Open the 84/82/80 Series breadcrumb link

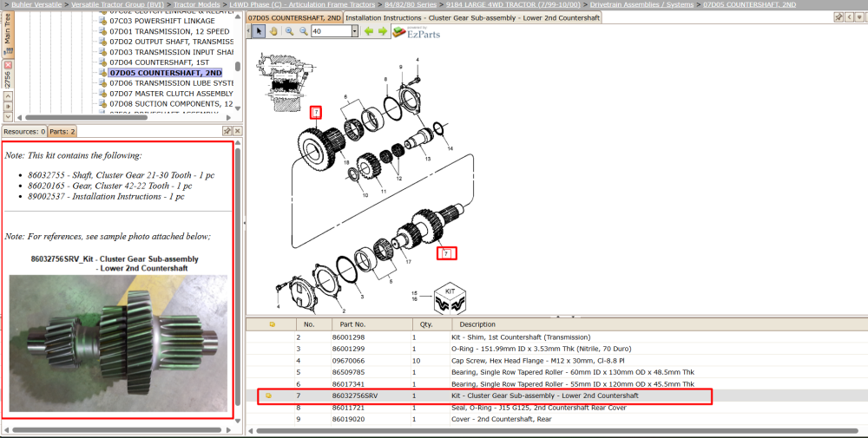click(411, 4)
